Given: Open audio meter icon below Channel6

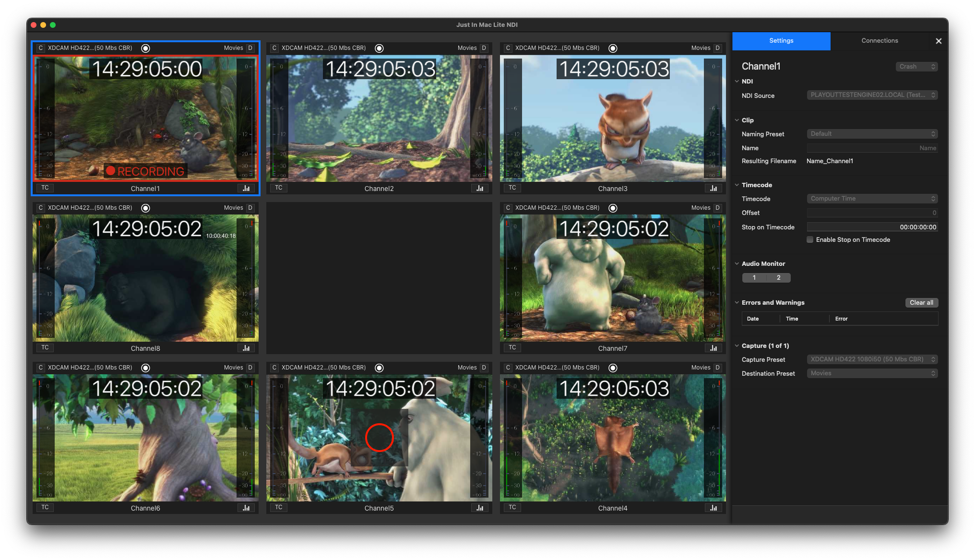Looking at the screenshot, I should point(246,508).
